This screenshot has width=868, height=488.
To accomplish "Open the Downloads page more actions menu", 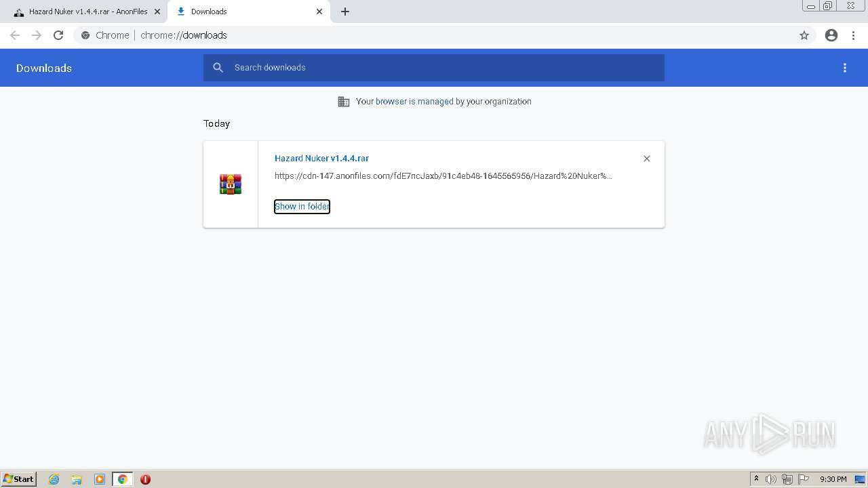I will pos(845,68).
